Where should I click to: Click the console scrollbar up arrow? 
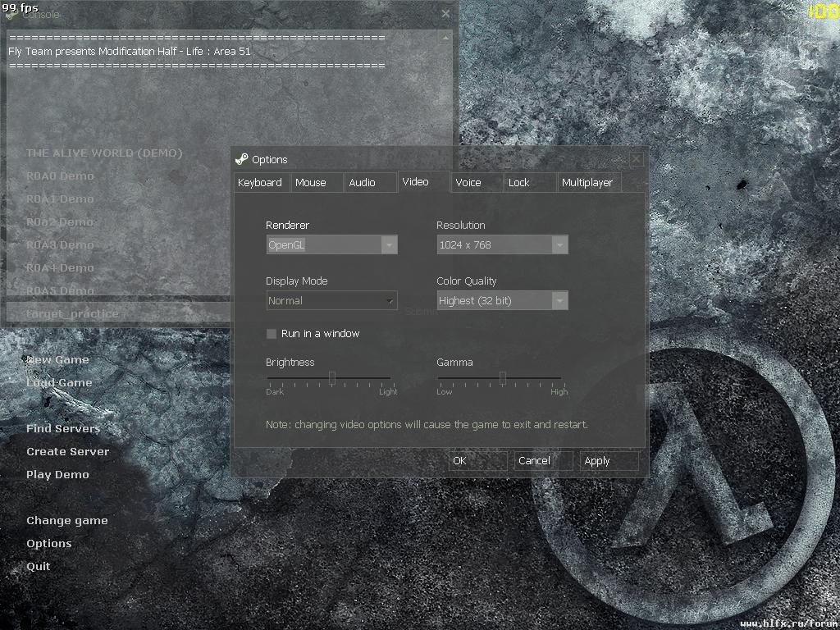(445, 38)
